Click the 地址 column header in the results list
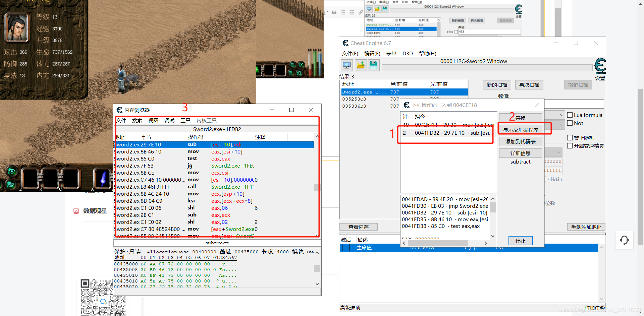This screenshot has height=316, width=644. click(364, 84)
